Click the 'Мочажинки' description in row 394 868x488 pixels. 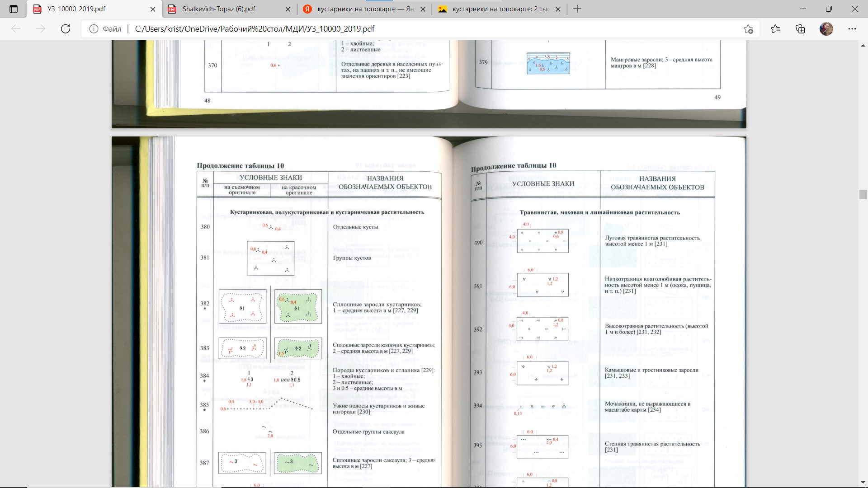click(648, 407)
